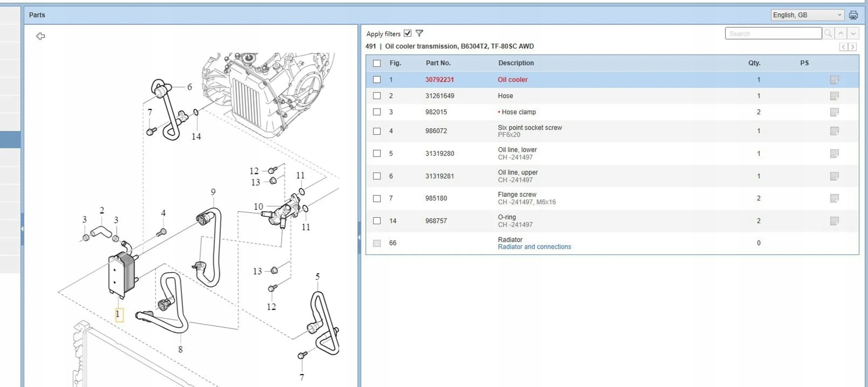Go to previous search result arrow
Viewport: 868px width, 387px height.
[841, 33]
